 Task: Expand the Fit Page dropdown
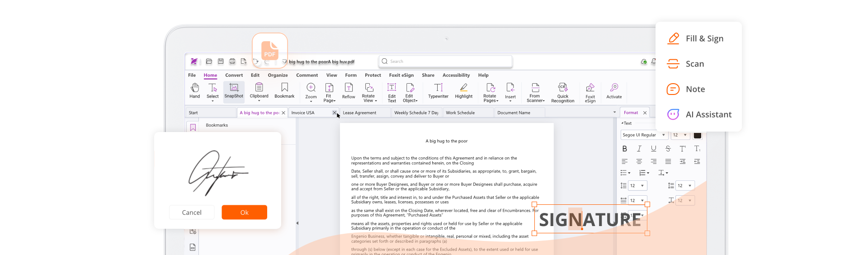pyautogui.click(x=329, y=92)
